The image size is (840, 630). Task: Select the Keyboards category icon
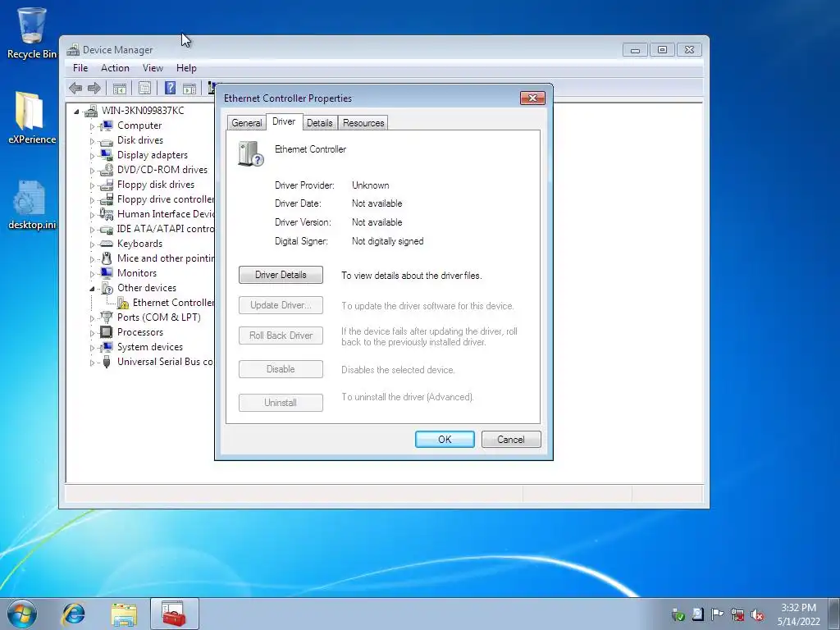(x=107, y=243)
